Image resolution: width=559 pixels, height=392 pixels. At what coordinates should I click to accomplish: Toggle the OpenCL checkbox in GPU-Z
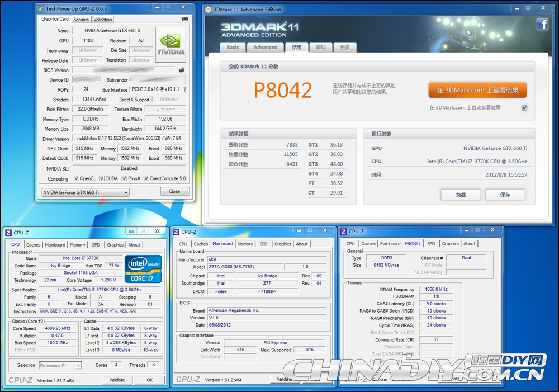pyautogui.click(x=76, y=178)
